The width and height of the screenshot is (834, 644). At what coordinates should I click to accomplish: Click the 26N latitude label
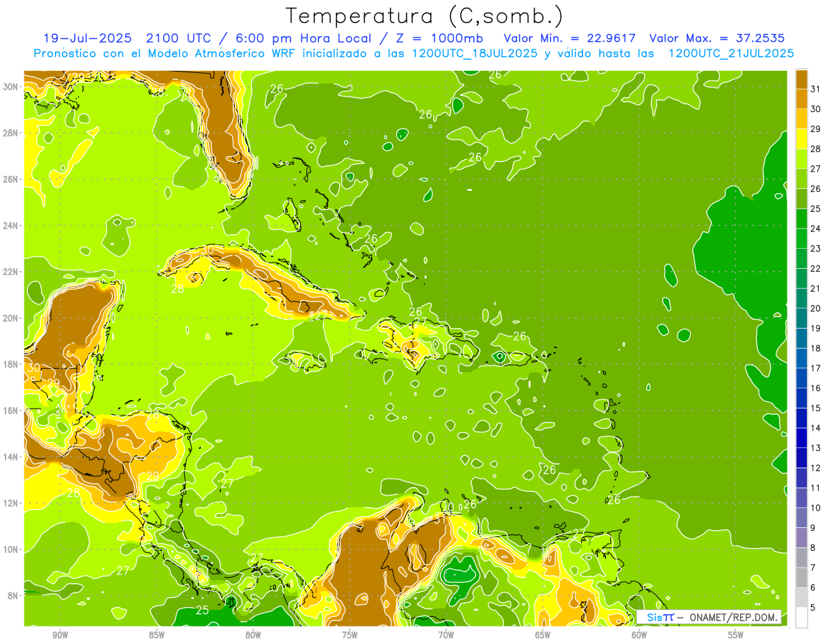pos(10,179)
